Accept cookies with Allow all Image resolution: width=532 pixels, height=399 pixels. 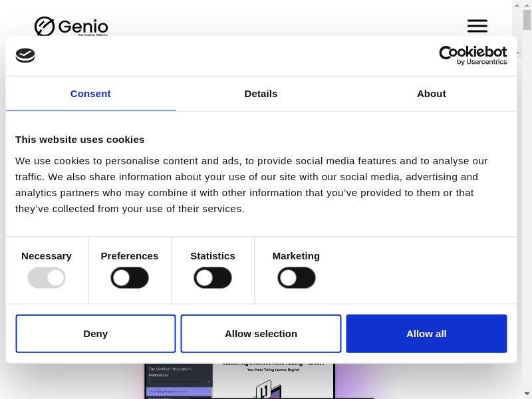click(x=426, y=334)
